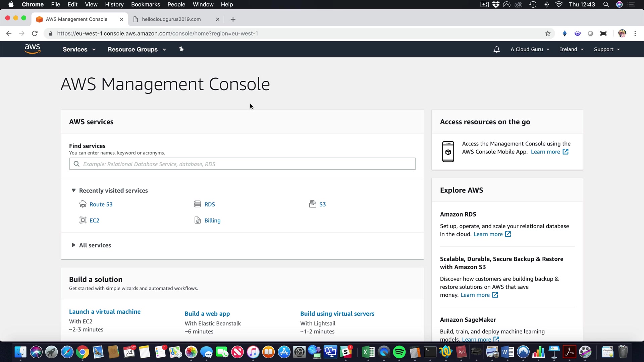Reload the page with refresh icon
The width and height of the screenshot is (644, 362).
pyautogui.click(x=35, y=34)
